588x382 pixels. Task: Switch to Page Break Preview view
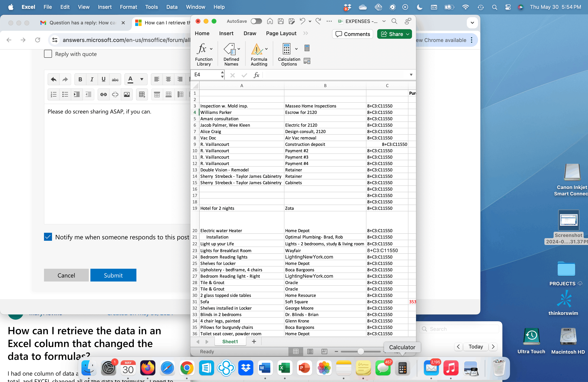click(x=324, y=351)
